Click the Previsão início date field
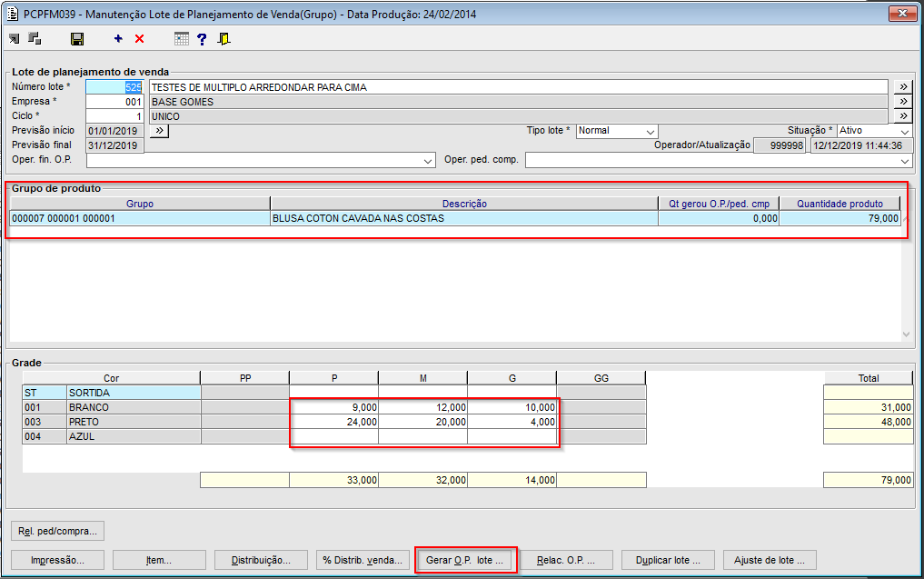Image resolution: width=924 pixels, height=579 pixels. click(x=114, y=131)
